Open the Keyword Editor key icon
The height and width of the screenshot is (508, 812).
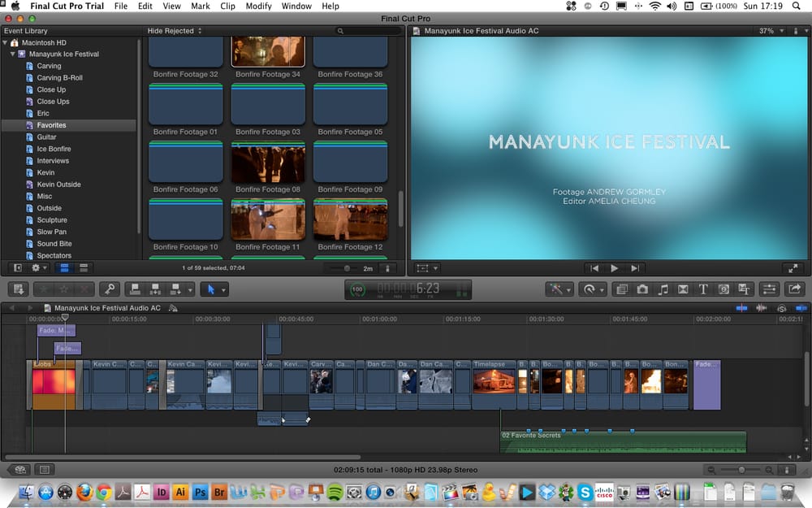pyautogui.click(x=110, y=289)
